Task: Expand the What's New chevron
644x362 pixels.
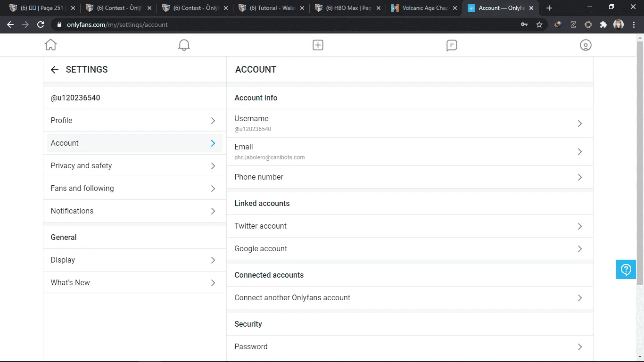Action: click(213, 283)
